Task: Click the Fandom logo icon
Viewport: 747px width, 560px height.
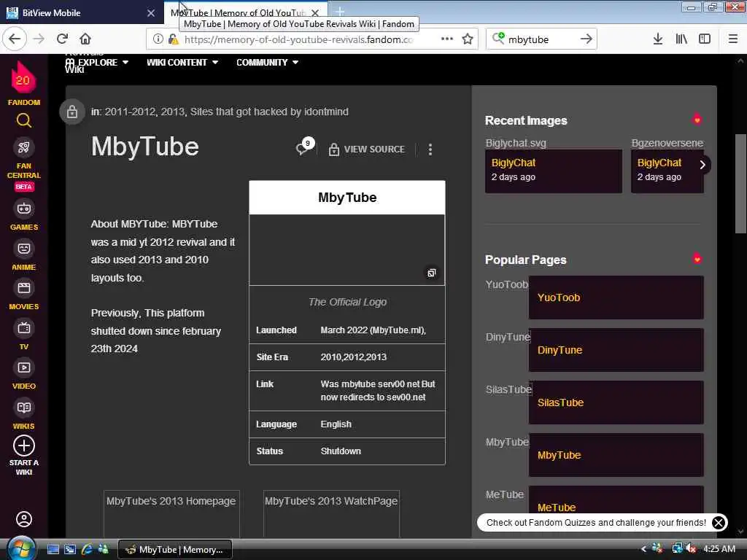Action: pos(23,79)
